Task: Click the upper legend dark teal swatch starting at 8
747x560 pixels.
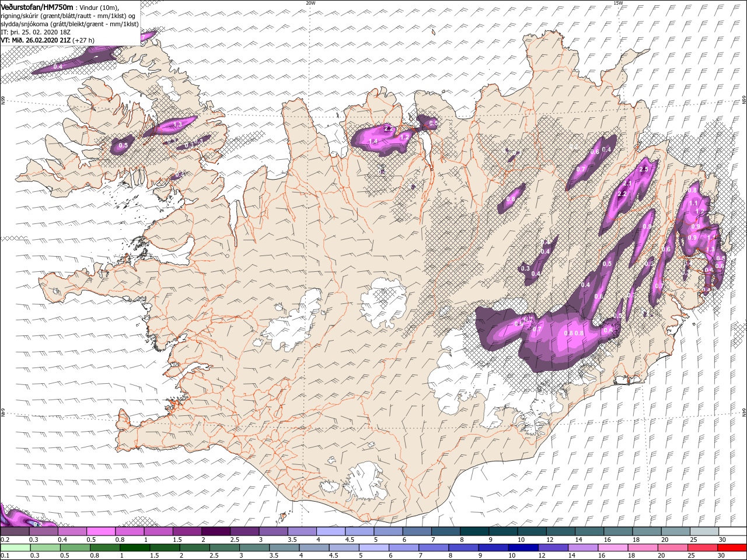Action: 474,531
